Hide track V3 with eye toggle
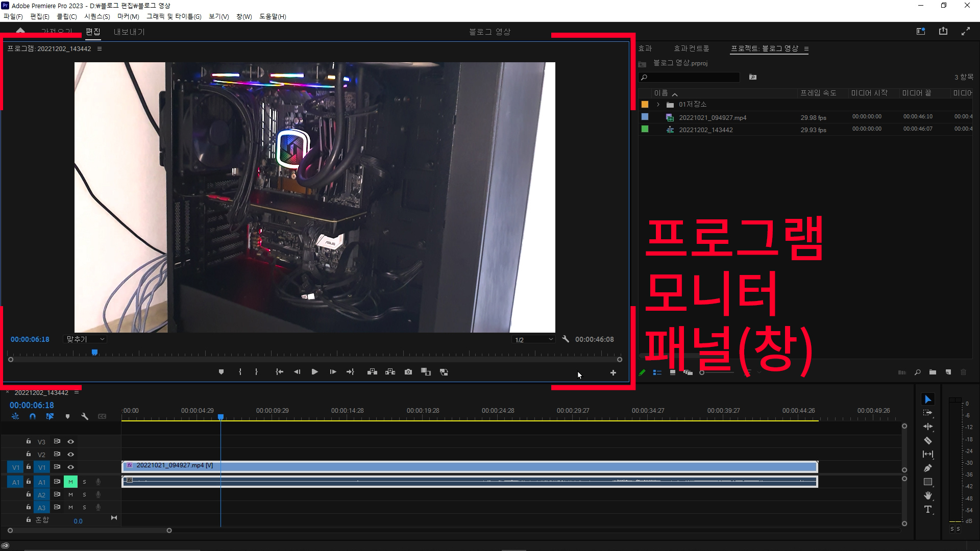 71,441
